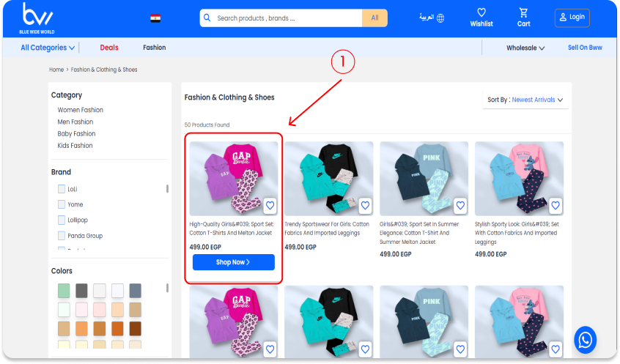This screenshot has width=620, height=364.
Task: Add High-Quality Girls Sport Set to wishlist
Action: [x=270, y=206]
